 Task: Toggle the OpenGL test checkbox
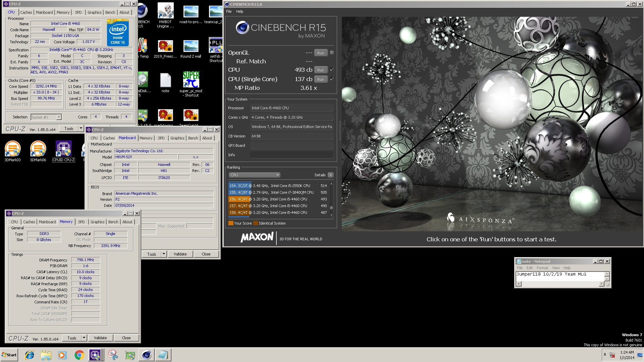click(332, 53)
